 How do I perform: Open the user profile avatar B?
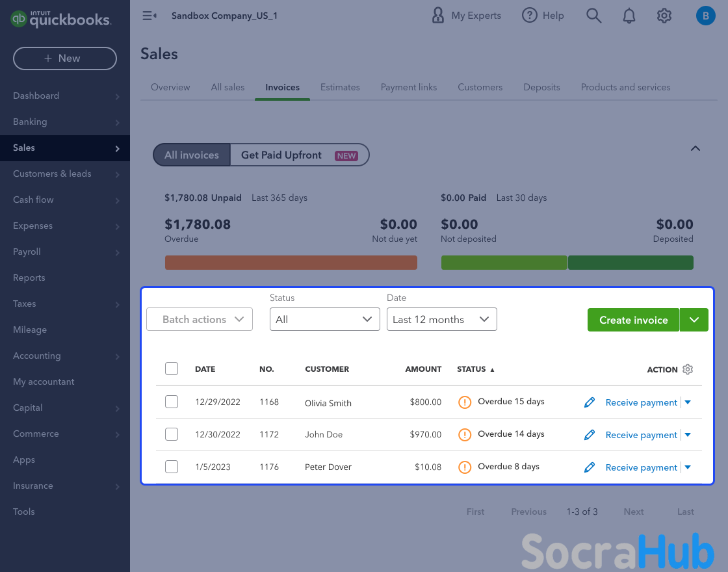click(705, 16)
